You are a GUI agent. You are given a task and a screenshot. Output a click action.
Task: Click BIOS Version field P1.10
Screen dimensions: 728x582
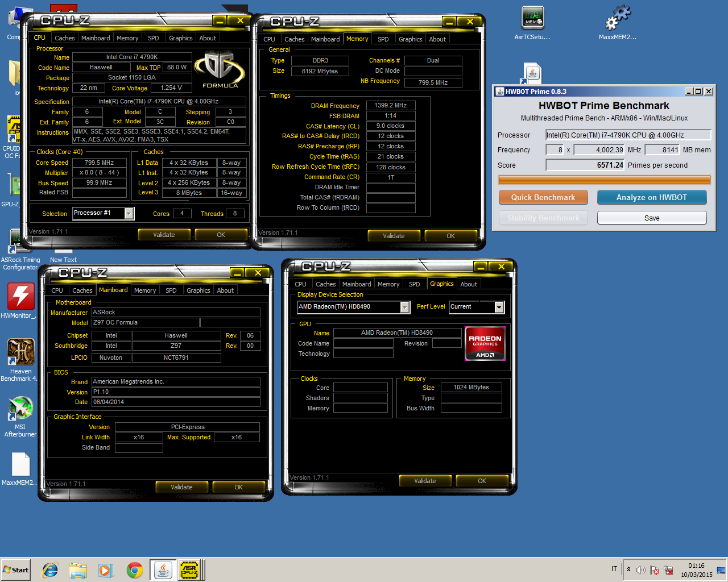[176, 392]
